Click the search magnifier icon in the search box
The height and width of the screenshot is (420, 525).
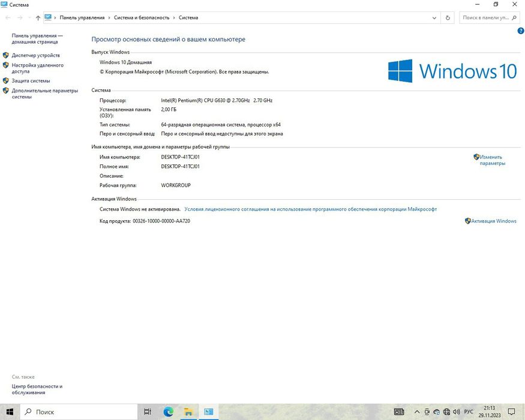click(x=514, y=18)
